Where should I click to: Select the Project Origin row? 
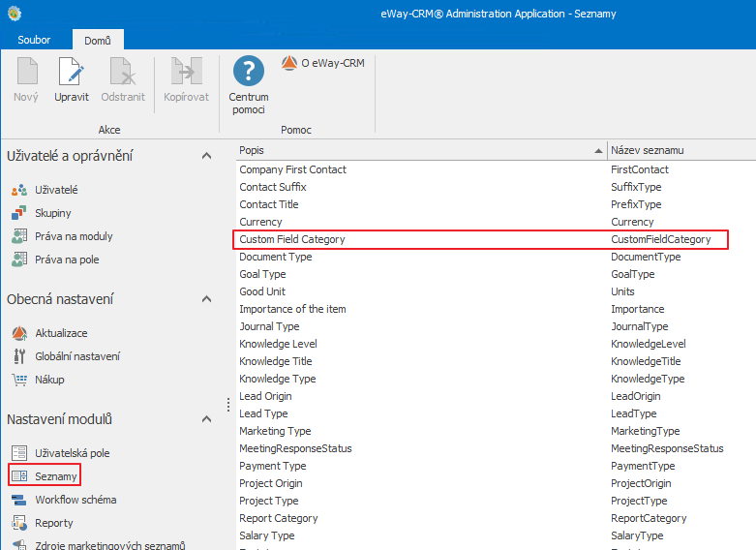[x=497, y=483]
